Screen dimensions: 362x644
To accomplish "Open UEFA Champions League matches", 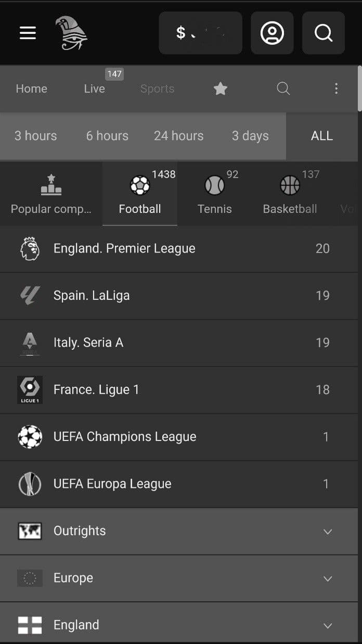I will pyautogui.click(x=181, y=436).
